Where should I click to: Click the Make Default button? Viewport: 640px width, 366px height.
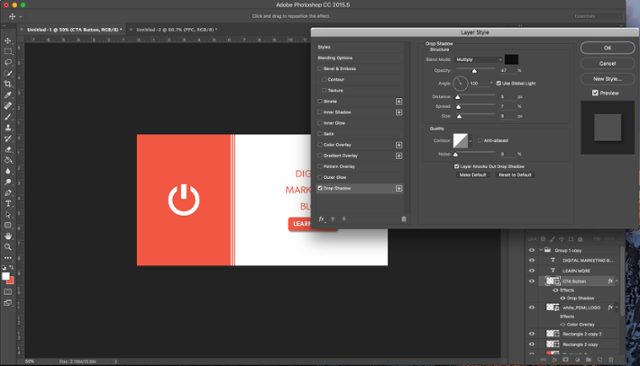[473, 175]
